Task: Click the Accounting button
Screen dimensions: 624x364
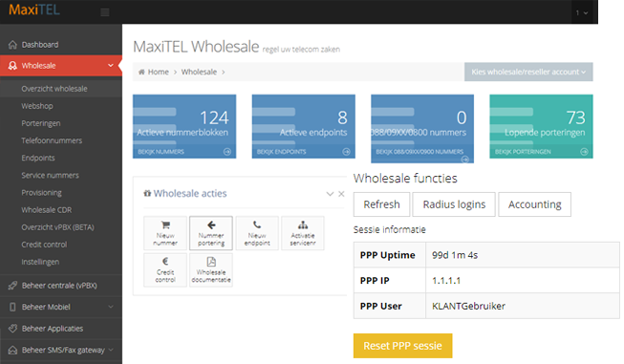Action: [x=535, y=204]
